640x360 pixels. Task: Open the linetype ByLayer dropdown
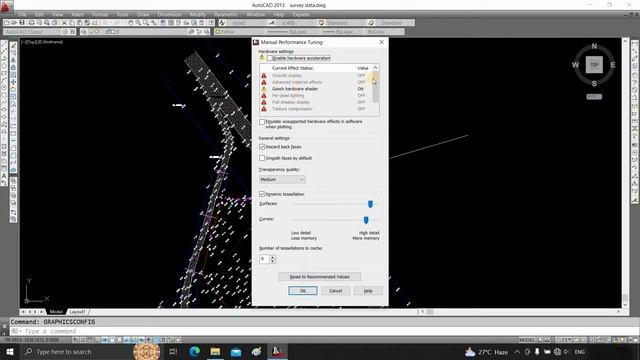point(292,31)
